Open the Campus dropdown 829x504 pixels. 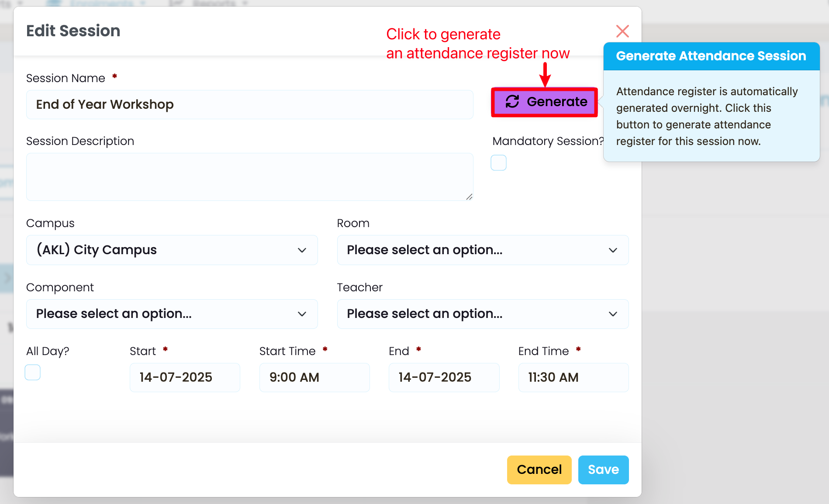[172, 250]
